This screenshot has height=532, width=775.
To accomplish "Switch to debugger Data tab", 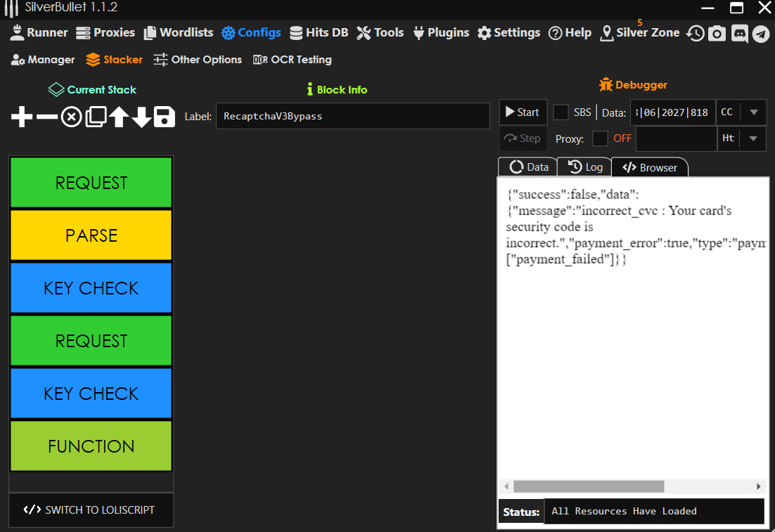I will point(528,167).
